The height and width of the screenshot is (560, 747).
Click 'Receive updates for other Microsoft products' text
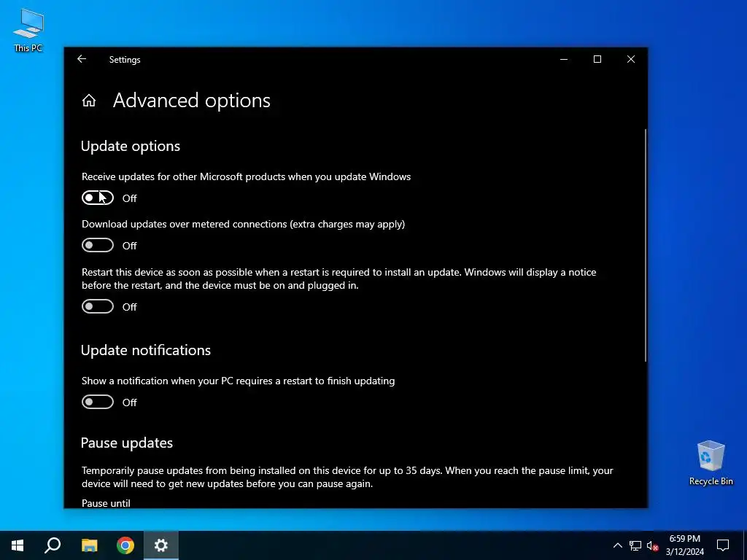(x=247, y=176)
